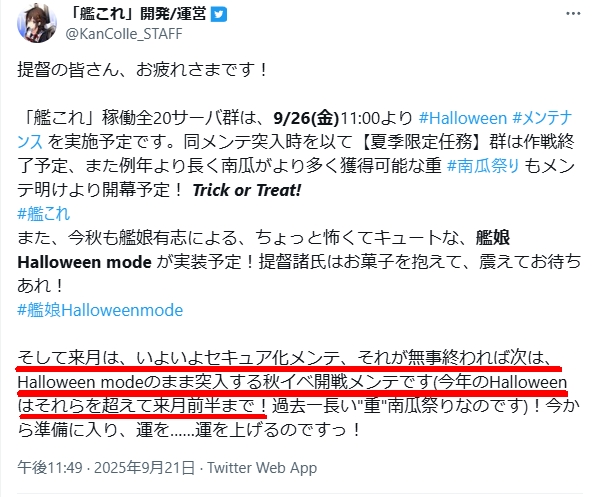This screenshot has height=497, width=598.
Task: Click the italic Trick or Treat! text
Action: coord(247,190)
